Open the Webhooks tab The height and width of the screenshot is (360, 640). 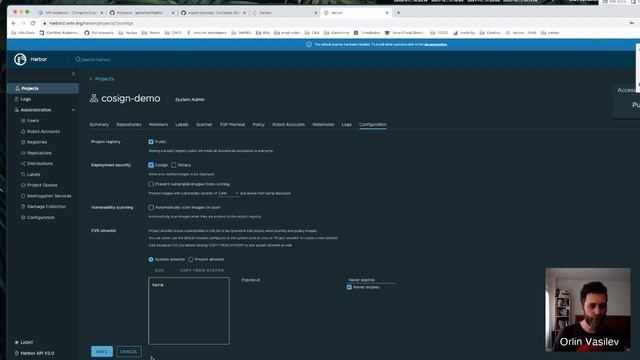click(x=323, y=124)
